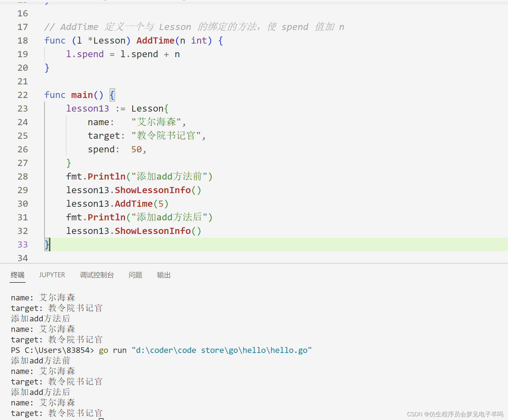
Task: Click last terminal line "target: 教令院书记官"
Action: coord(57,413)
